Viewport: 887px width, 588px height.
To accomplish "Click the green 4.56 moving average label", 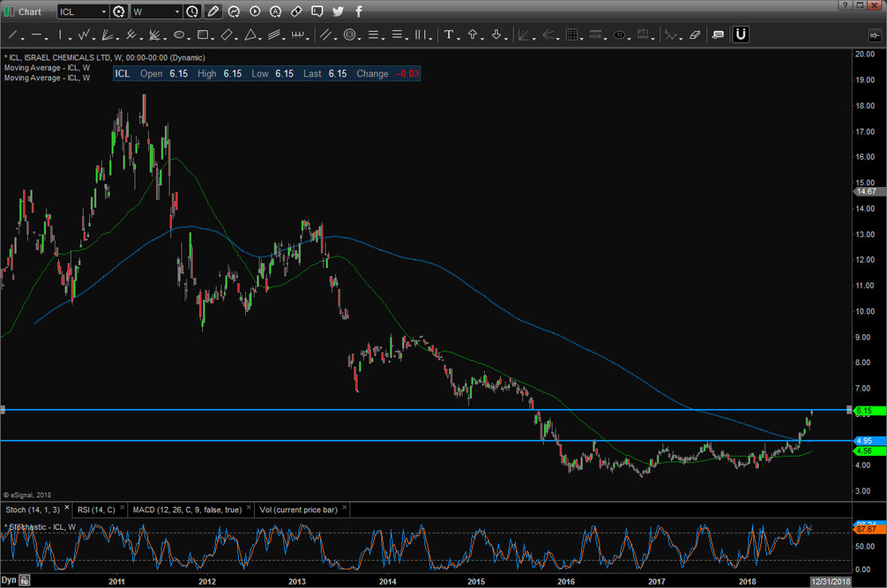I will tap(869, 451).
